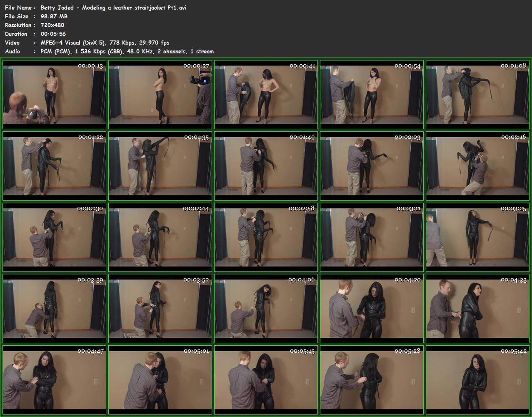Click the frame timestamped 00:01:35
The width and height of the screenshot is (532, 417).
point(160,166)
